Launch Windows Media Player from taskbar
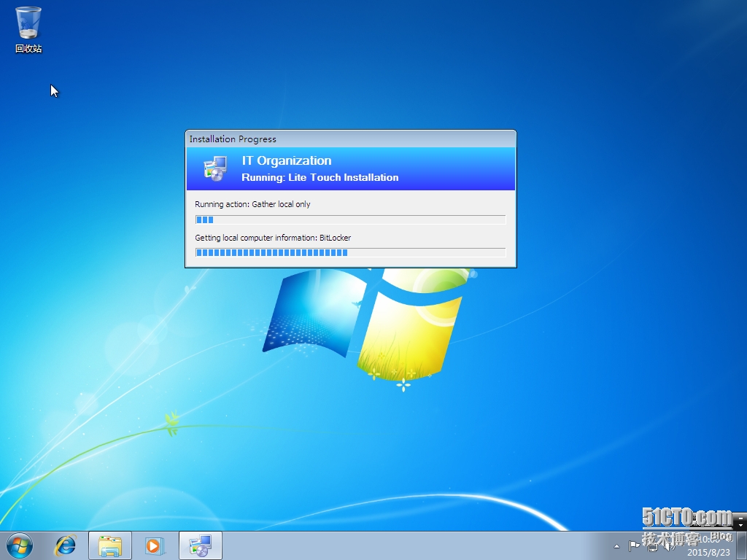Image resolution: width=747 pixels, height=560 pixels. click(155, 545)
